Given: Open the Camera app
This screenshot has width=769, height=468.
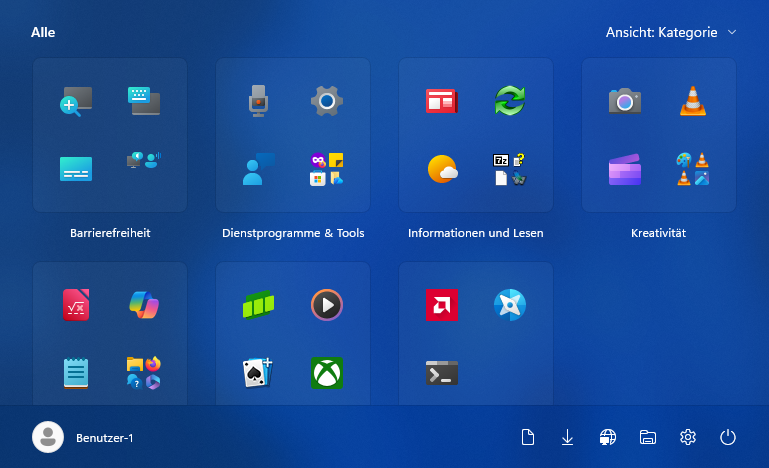Looking at the screenshot, I should pos(625,101).
